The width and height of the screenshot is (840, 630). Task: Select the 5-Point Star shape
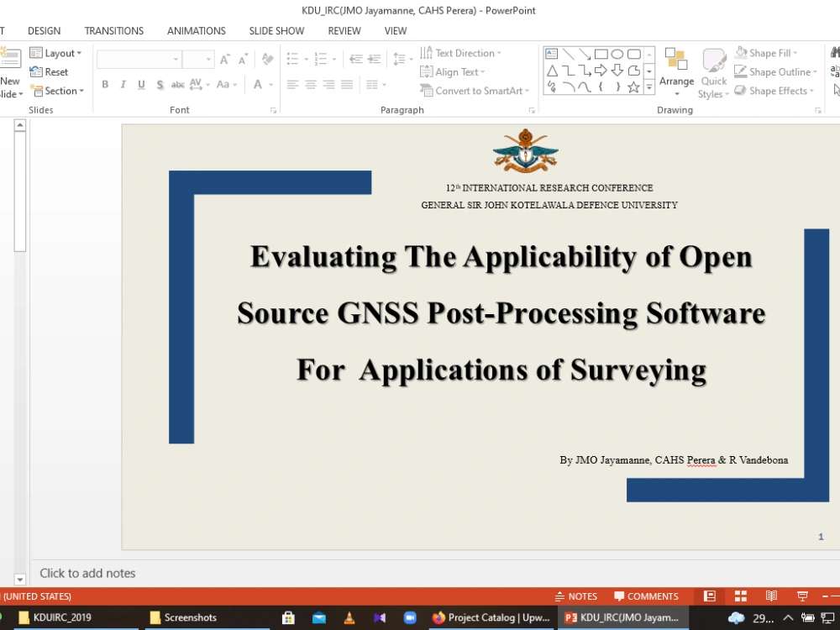click(633, 87)
